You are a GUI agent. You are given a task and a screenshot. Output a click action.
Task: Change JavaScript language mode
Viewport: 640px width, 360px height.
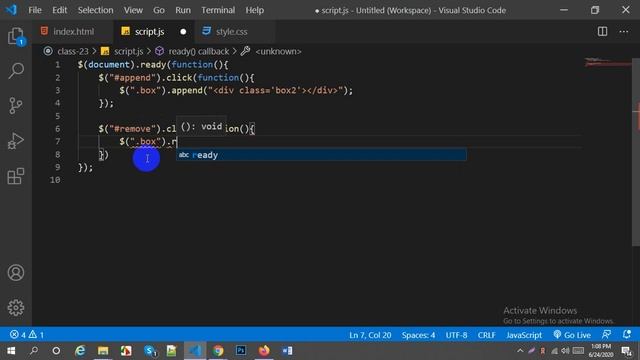click(524, 335)
